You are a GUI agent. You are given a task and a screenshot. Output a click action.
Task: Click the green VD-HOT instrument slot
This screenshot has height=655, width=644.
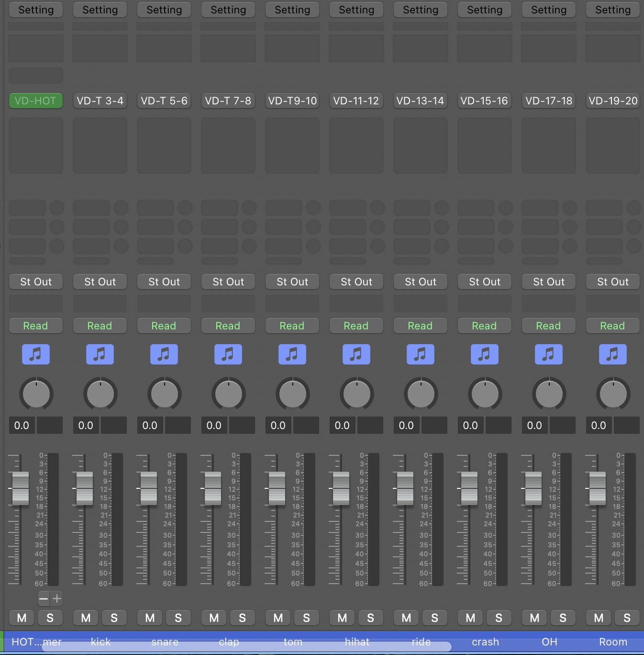(x=36, y=101)
